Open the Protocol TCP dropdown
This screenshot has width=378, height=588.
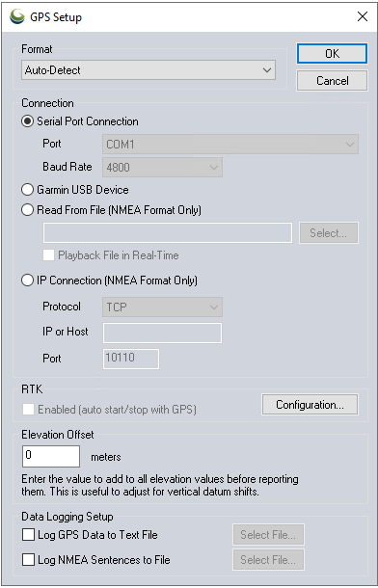pos(162,307)
